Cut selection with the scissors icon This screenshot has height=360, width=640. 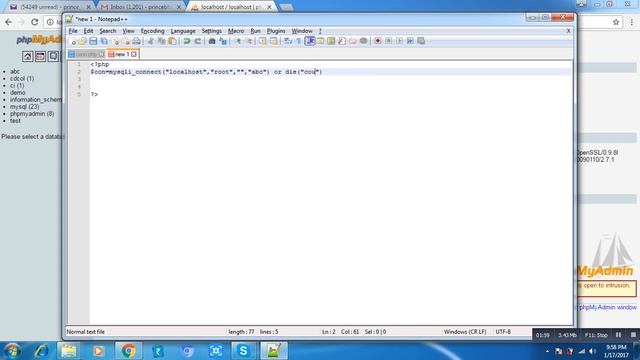pyautogui.click(x=151, y=41)
